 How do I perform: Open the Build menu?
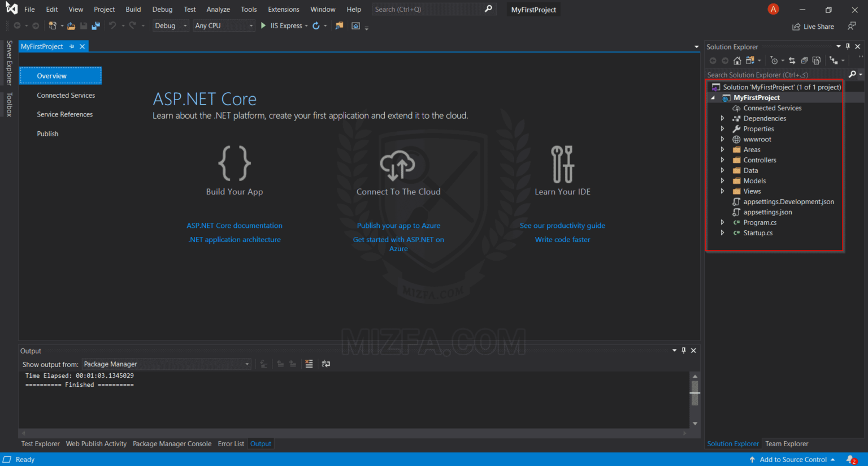click(x=133, y=9)
